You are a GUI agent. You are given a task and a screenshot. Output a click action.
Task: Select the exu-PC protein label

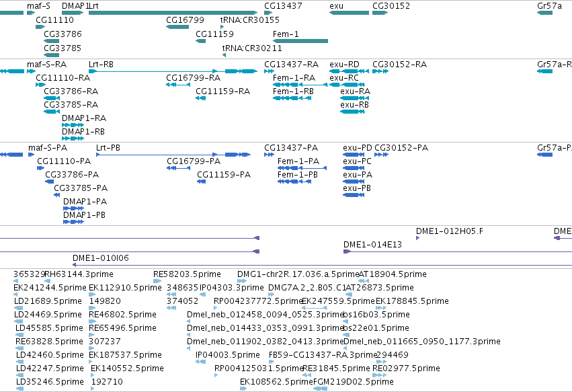(357, 161)
